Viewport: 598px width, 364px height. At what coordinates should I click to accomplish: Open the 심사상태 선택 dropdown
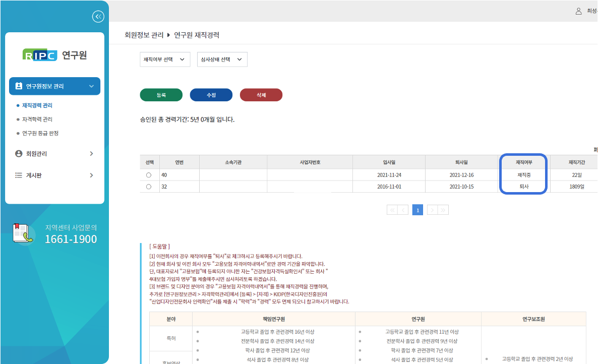tap(222, 59)
